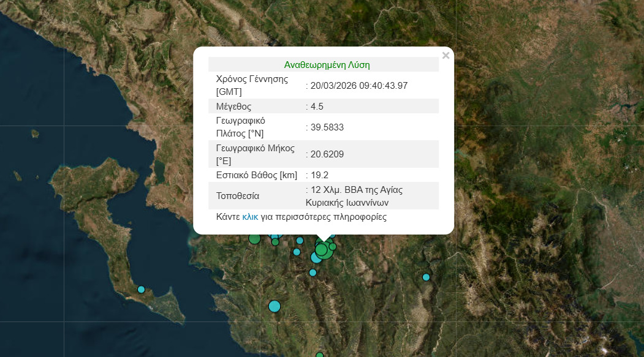Click the large cyan marker overlapped by the green cluster

(316, 257)
